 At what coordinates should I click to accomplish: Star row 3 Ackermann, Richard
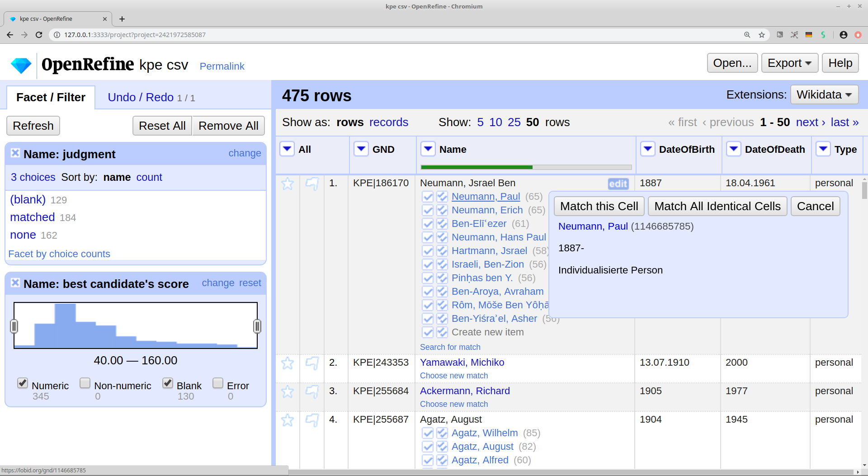[288, 391]
